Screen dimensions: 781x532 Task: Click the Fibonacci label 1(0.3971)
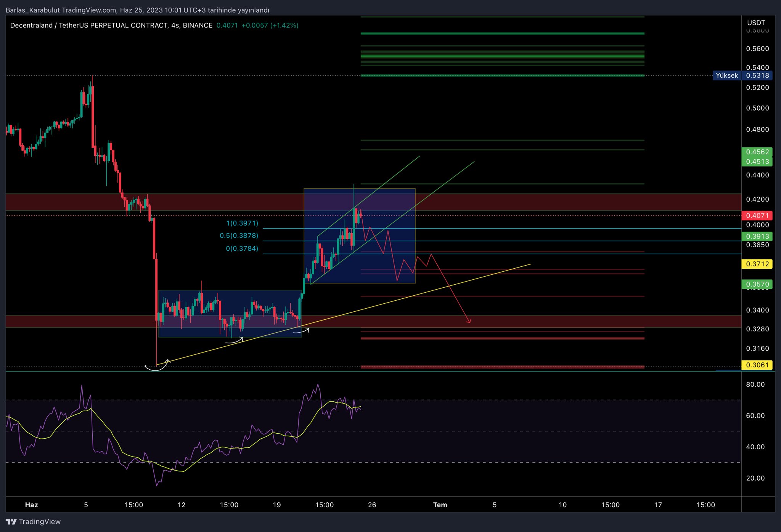242,223
